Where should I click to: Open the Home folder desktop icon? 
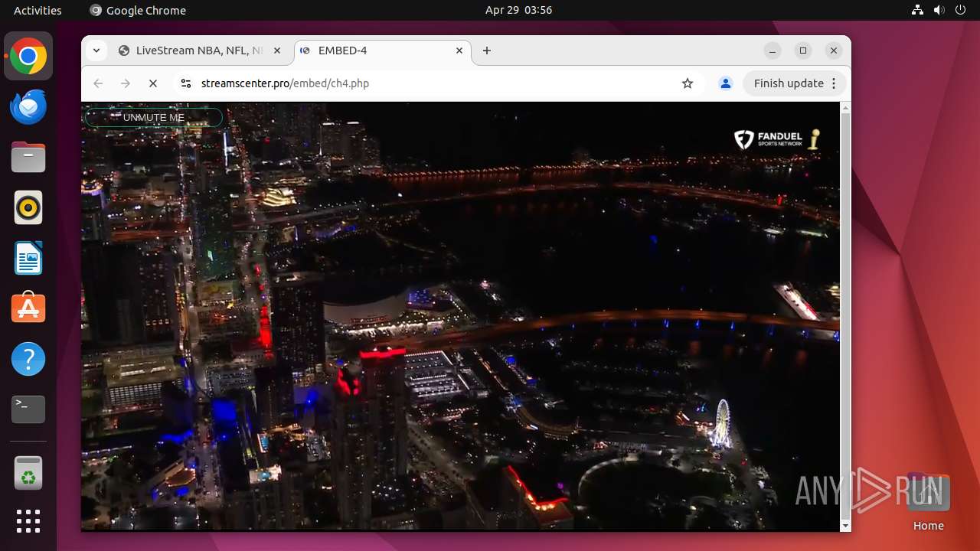(x=928, y=502)
